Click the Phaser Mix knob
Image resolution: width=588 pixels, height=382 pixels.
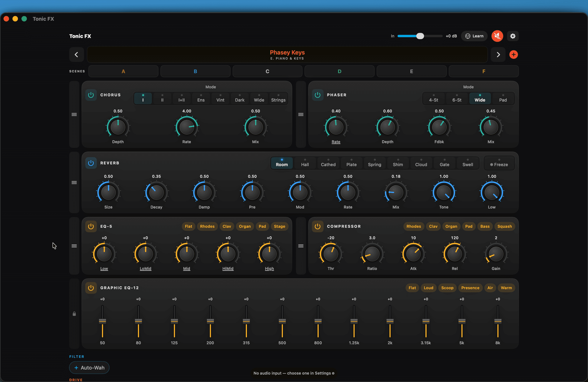click(491, 127)
